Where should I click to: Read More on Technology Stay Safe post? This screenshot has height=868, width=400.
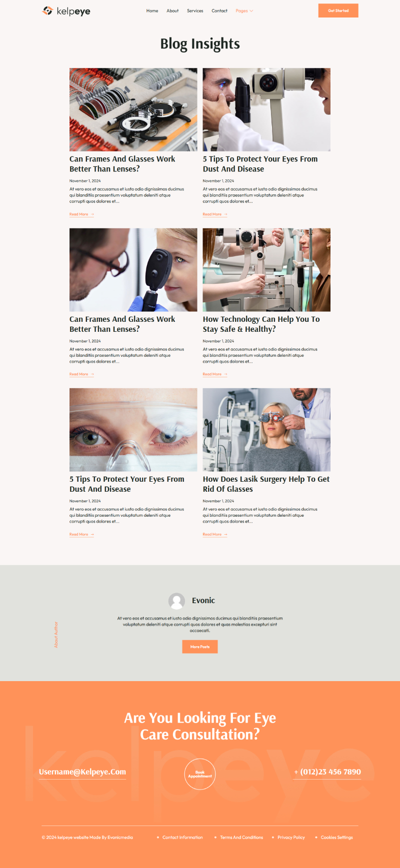[x=215, y=374]
